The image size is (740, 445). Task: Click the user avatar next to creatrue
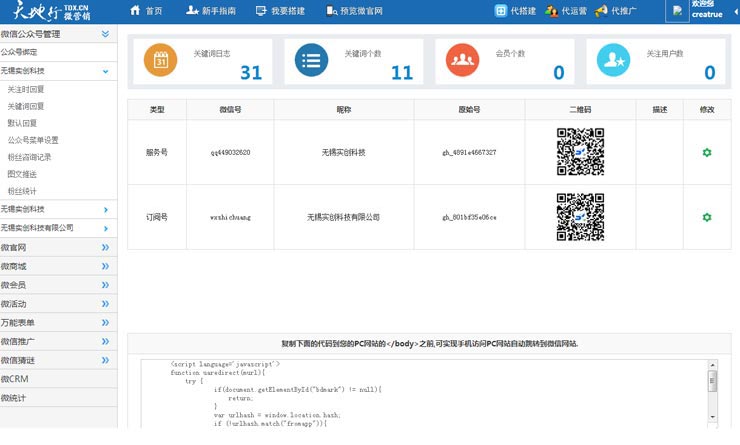(680, 11)
